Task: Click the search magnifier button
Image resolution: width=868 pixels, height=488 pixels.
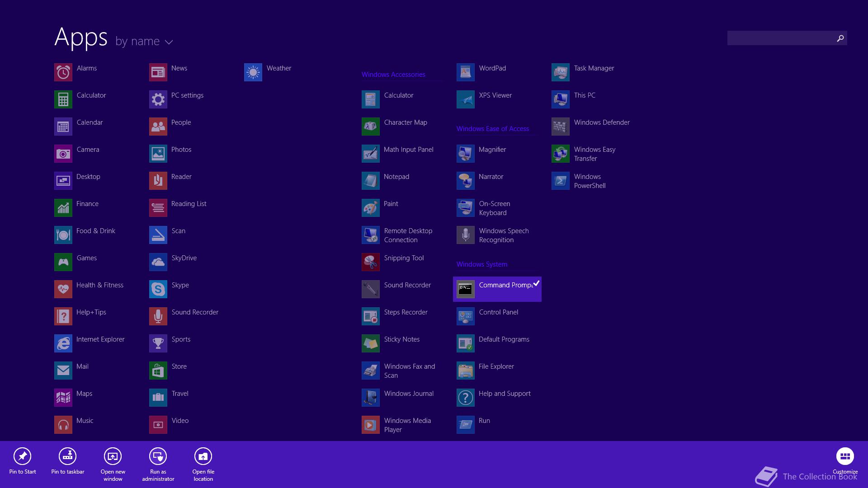Action: pos(840,38)
